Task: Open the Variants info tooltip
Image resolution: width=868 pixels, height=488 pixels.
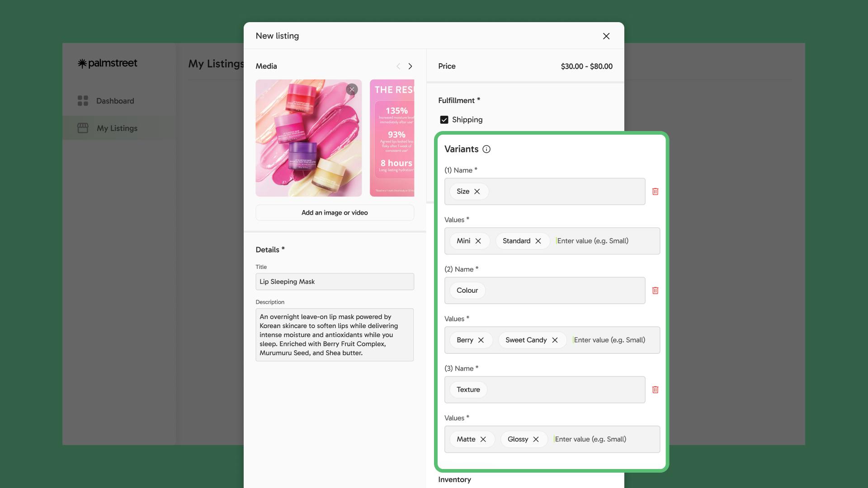Action: point(486,149)
